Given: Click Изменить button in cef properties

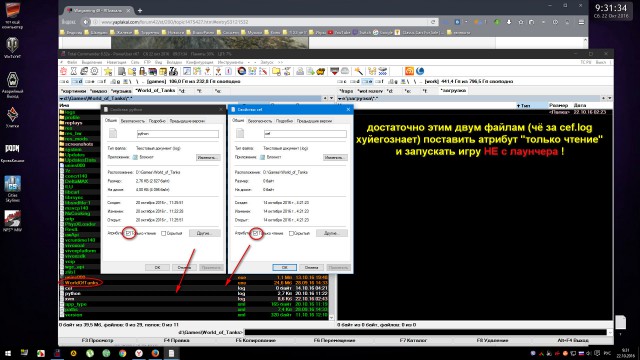Looking at the screenshot, I should click(x=335, y=158).
